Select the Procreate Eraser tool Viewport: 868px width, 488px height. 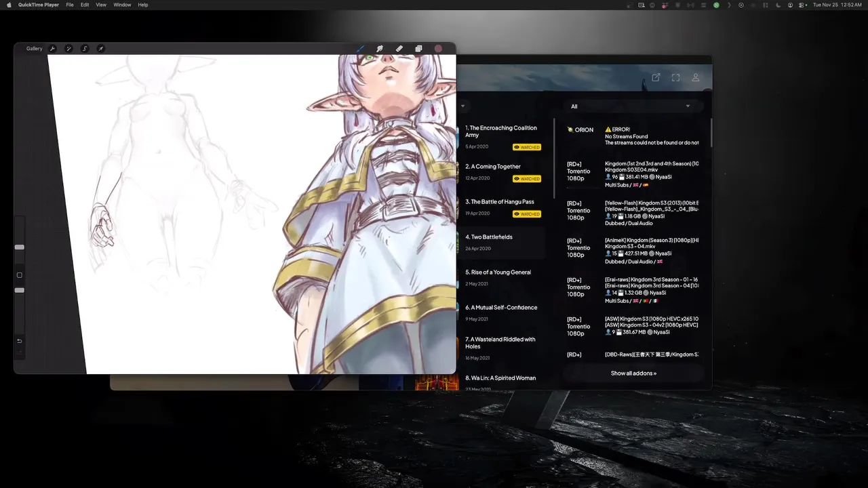[x=399, y=49]
